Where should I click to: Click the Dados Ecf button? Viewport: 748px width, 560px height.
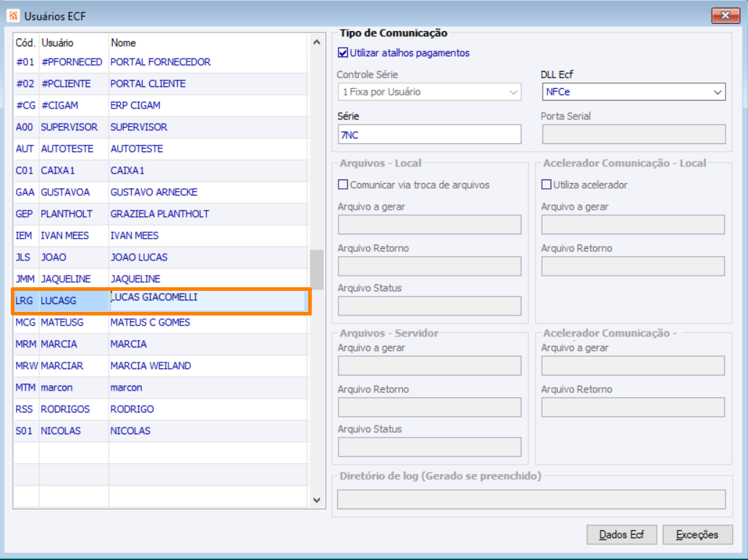tap(621, 535)
